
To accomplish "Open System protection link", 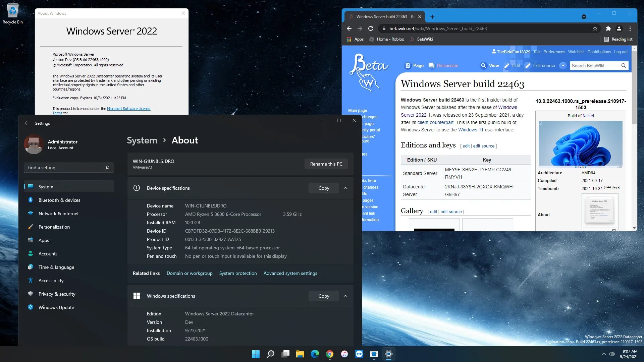I will (x=238, y=273).
